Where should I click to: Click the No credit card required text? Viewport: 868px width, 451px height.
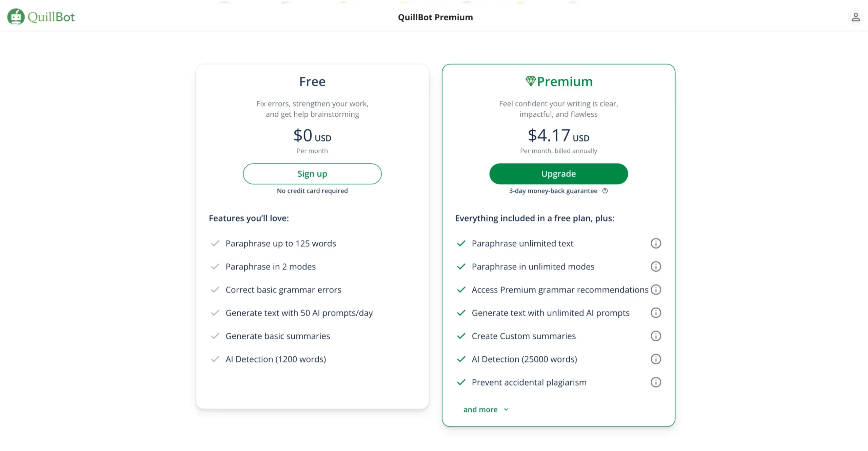tap(312, 191)
